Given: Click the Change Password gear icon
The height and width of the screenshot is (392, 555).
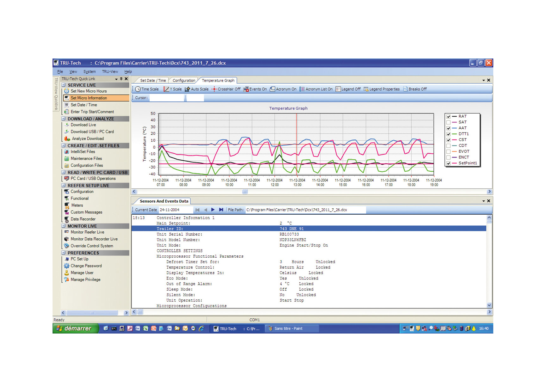Looking at the screenshot, I should click(x=67, y=266).
